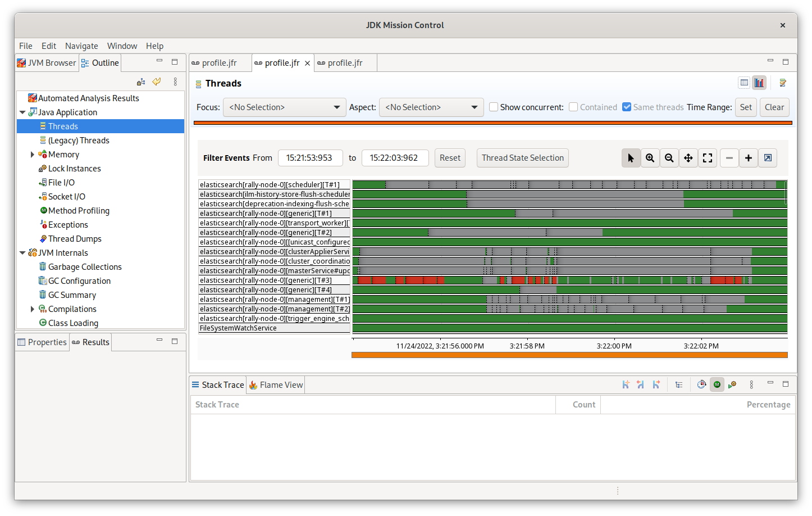Click the tree layout icon in Outline toolbar
The image size is (812, 516).
pyautogui.click(x=141, y=82)
